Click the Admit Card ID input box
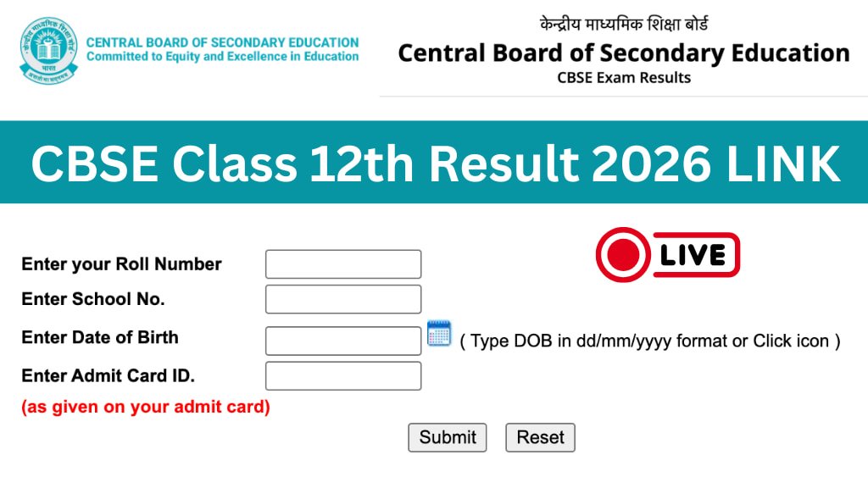The height and width of the screenshot is (488, 868). point(343,374)
